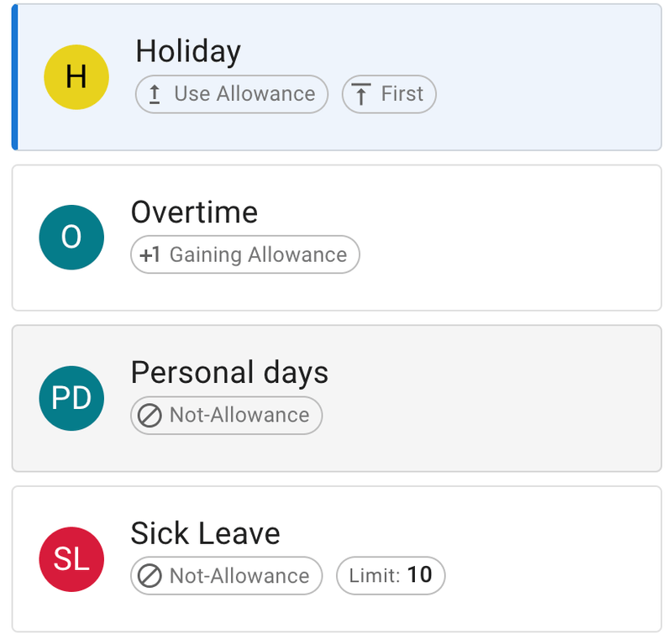Click the arrow icon inside the First badge
This screenshot has width=672, height=639.
click(363, 94)
